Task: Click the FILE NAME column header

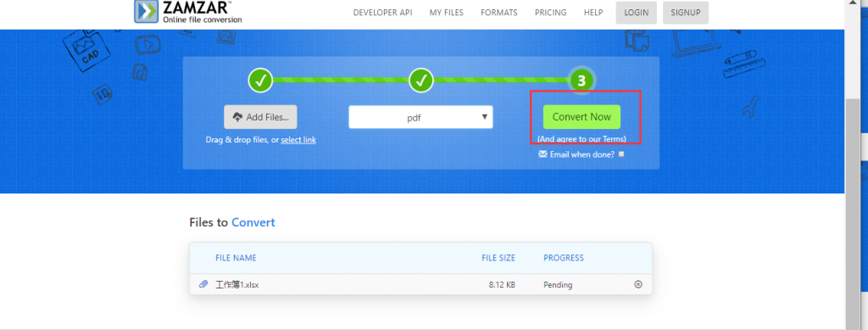Action: (x=236, y=257)
